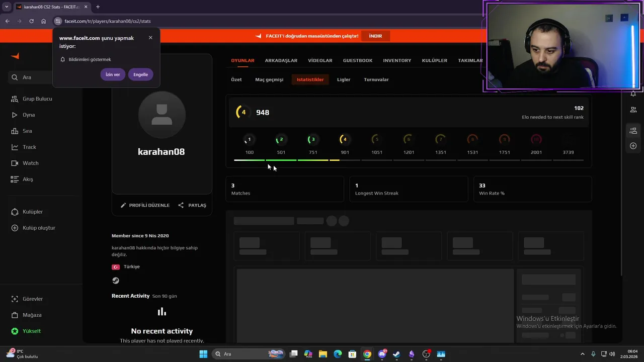Click the plus icon on right rail
644x362 pixels.
point(633,146)
